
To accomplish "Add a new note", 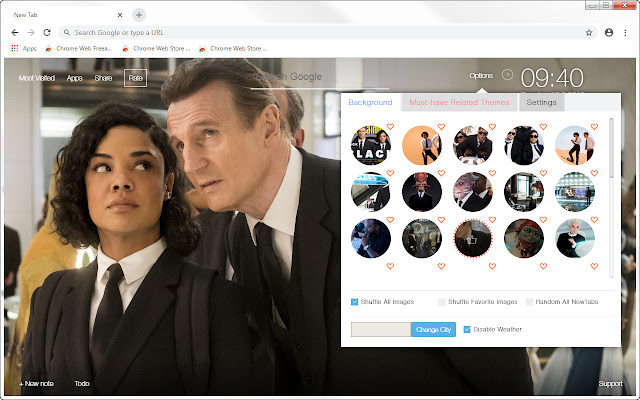I will pyautogui.click(x=36, y=384).
